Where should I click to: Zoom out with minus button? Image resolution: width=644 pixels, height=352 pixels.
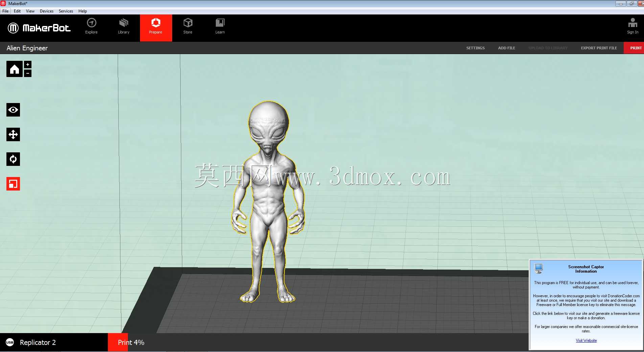[28, 73]
